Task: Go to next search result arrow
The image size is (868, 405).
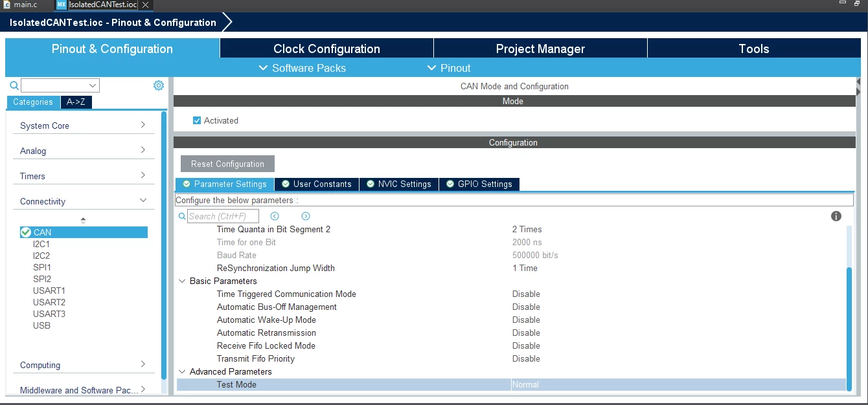Action: point(306,216)
